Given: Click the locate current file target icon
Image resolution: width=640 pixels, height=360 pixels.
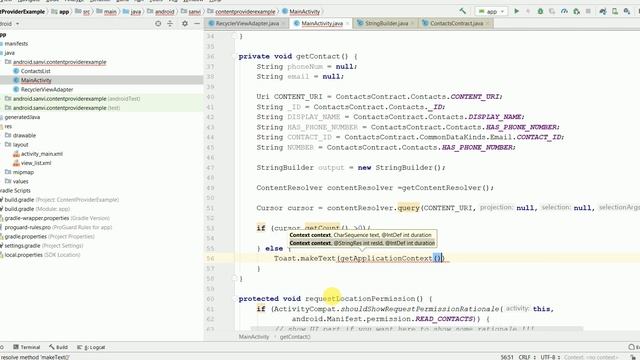Looking at the screenshot, I should click(x=158, y=24).
